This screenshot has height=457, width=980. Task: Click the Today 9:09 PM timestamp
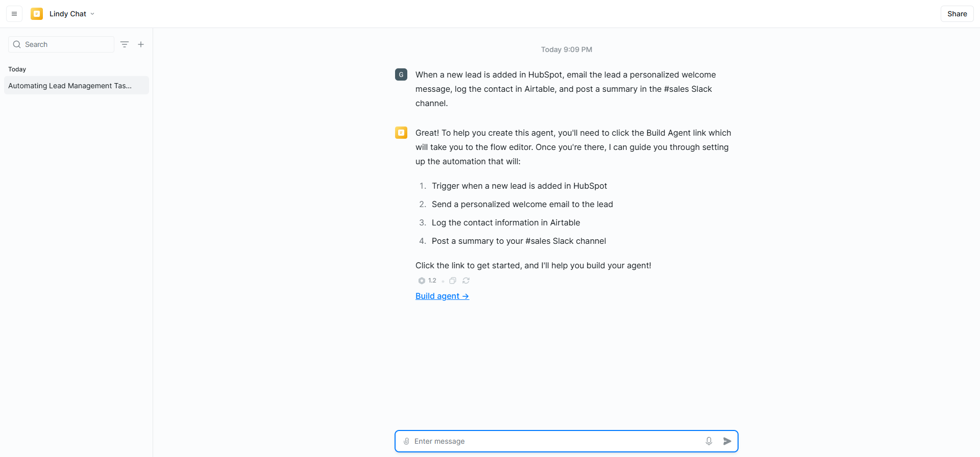click(567, 49)
